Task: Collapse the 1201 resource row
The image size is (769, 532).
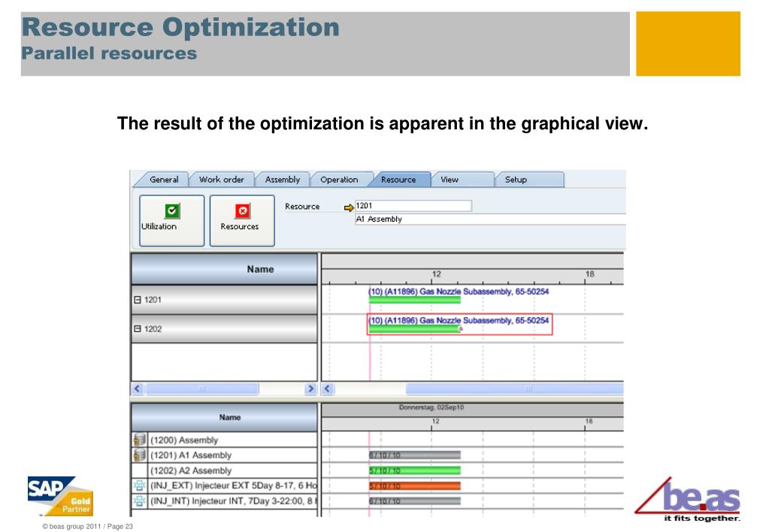Action: click(x=138, y=300)
